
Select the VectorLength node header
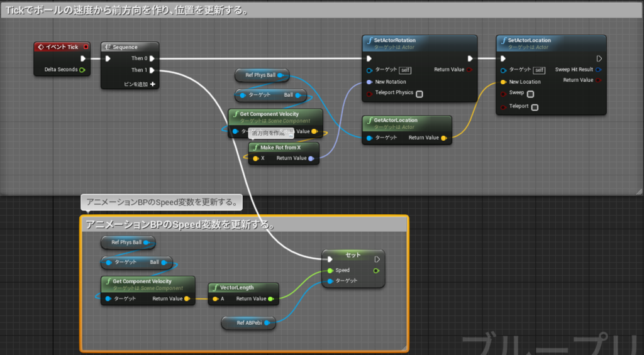(x=243, y=288)
